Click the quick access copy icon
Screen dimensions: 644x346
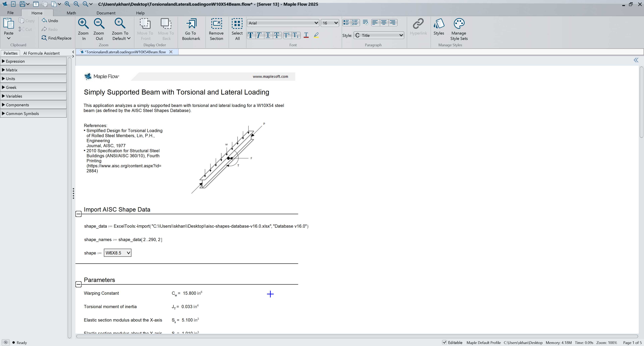click(x=45, y=4)
